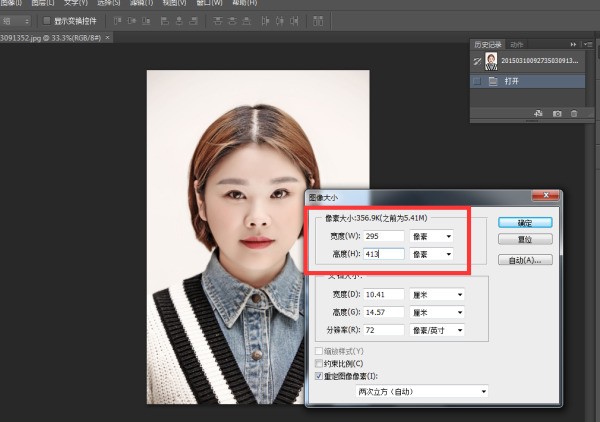Screen dimensions: 600x422
Task: Uncheck the 重定图像像素 checkbox
Action: [320, 377]
